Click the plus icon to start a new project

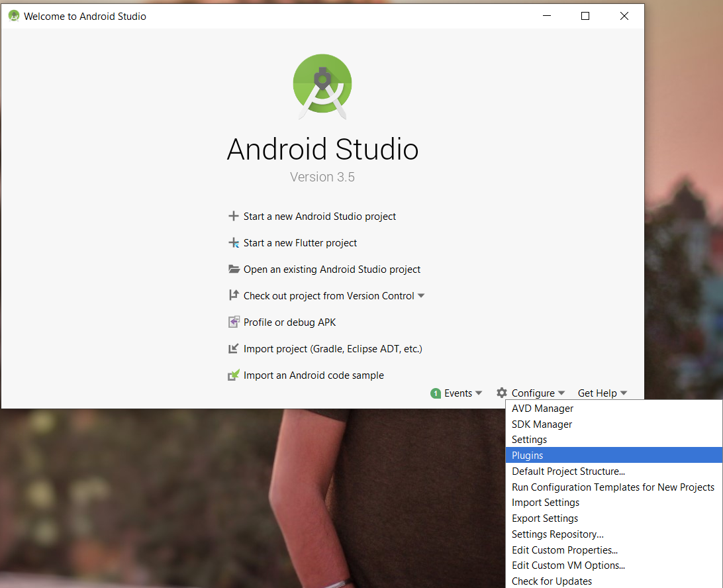pos(233,216)
